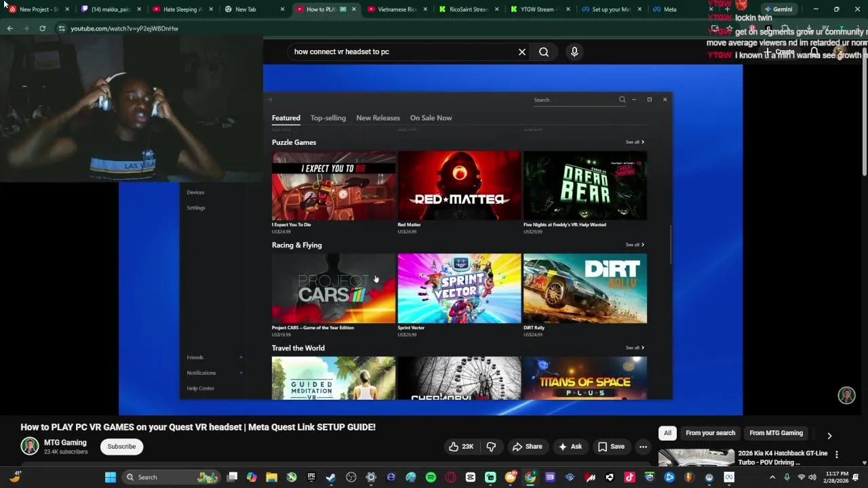This screenshot has width=868, height=488.
Task: Go back in the browser
Action: pyautogui.click(x=9, y=28)
